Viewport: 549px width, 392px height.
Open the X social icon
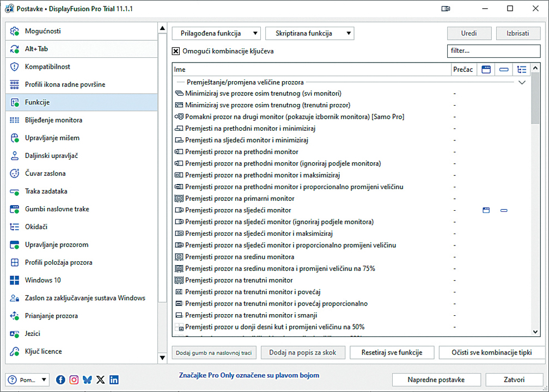(100, 380)
